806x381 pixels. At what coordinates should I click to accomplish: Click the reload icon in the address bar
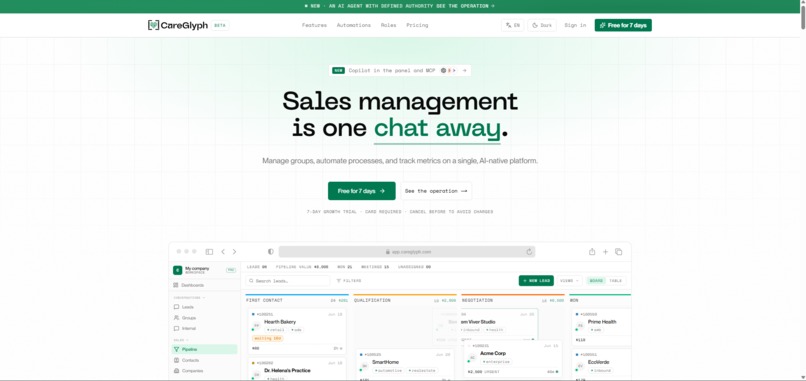tap(529, 252)
